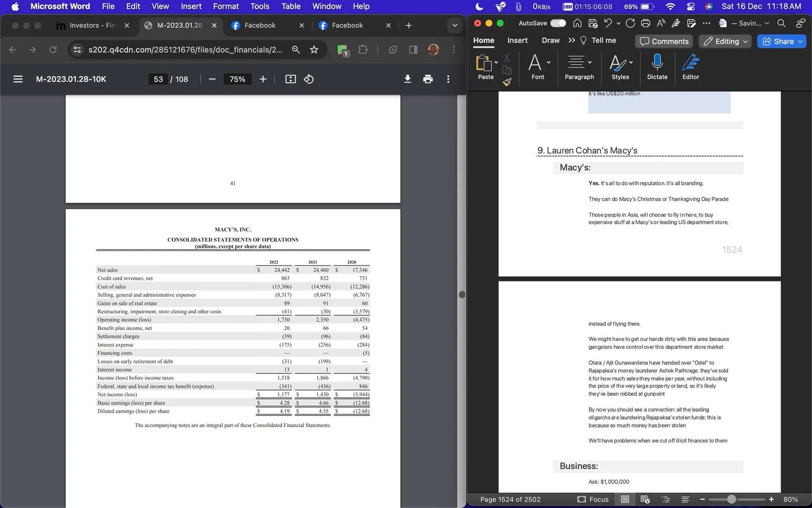This screenshot has width=812, height=508.
Task: Open the Editor tool in ribbon
Action: (x=690, y=62)
